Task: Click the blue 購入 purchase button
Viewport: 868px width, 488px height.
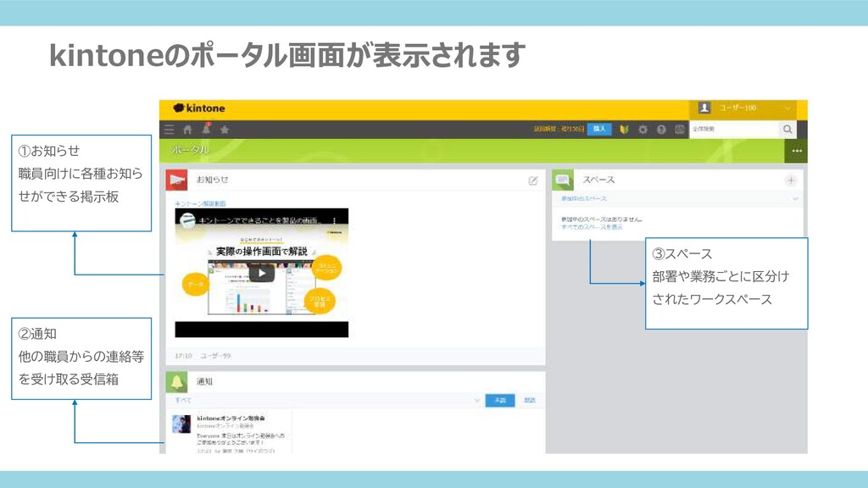Action: tap(599, 129)
